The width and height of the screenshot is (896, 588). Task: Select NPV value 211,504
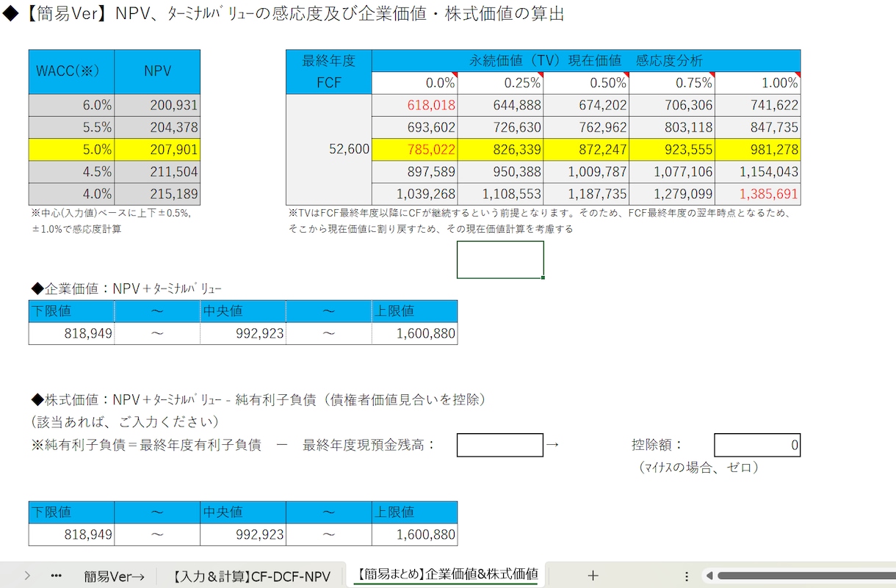pos(157,172)
